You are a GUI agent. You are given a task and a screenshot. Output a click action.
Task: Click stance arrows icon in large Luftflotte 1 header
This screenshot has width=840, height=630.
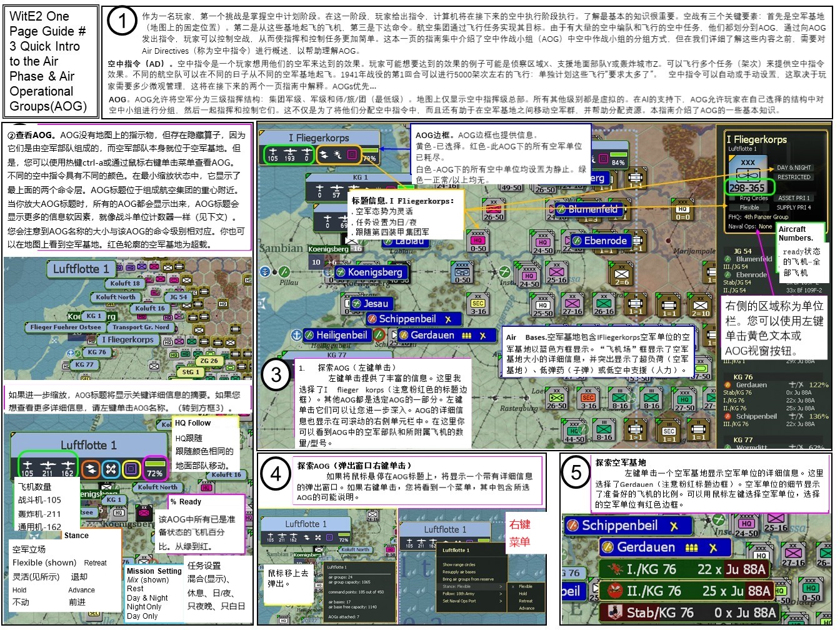(x=91, y=468)
